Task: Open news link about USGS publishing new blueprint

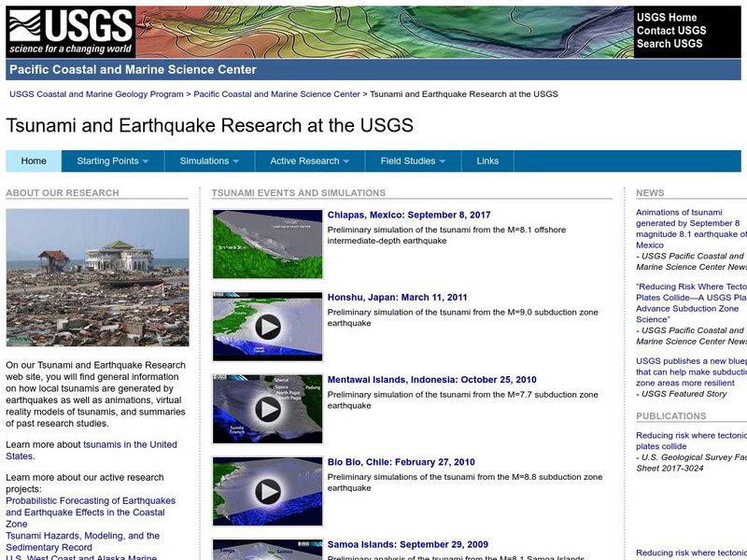Action: (691, 371)
